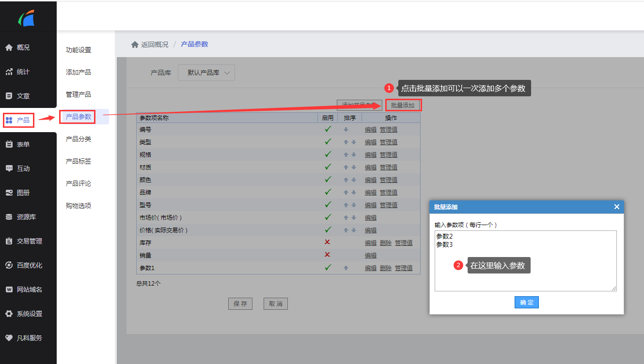The width and height of the screenshot is (644, 364).
Task: Toggle the enabled checkmark for 参数1
Action: (x=328, y=268)
